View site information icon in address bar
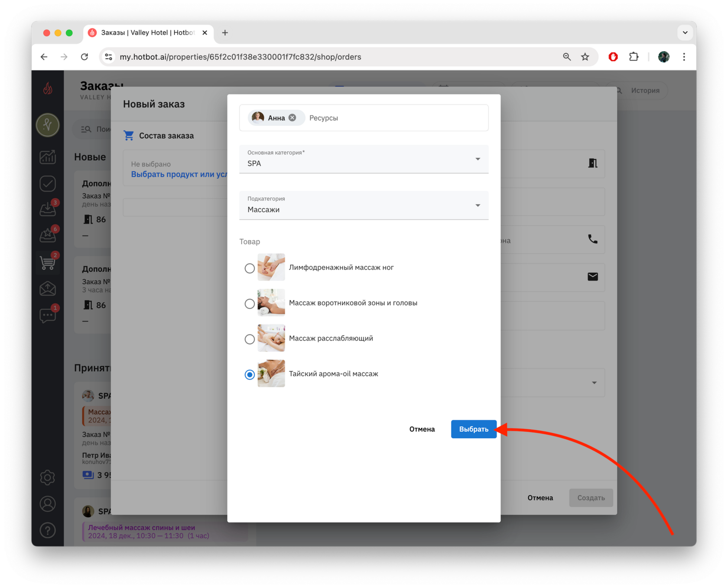 109,57
